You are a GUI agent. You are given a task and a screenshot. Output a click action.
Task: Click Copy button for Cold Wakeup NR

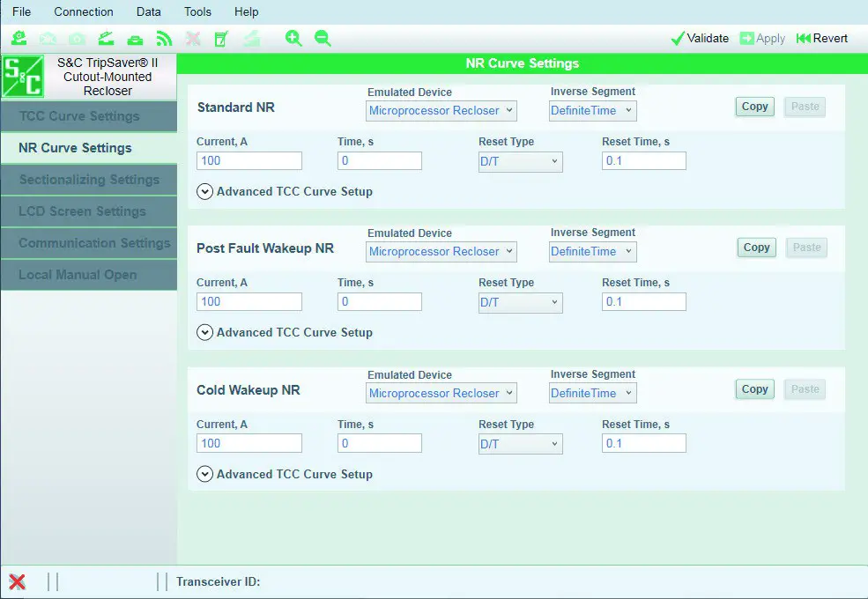[x=754, y=389]
